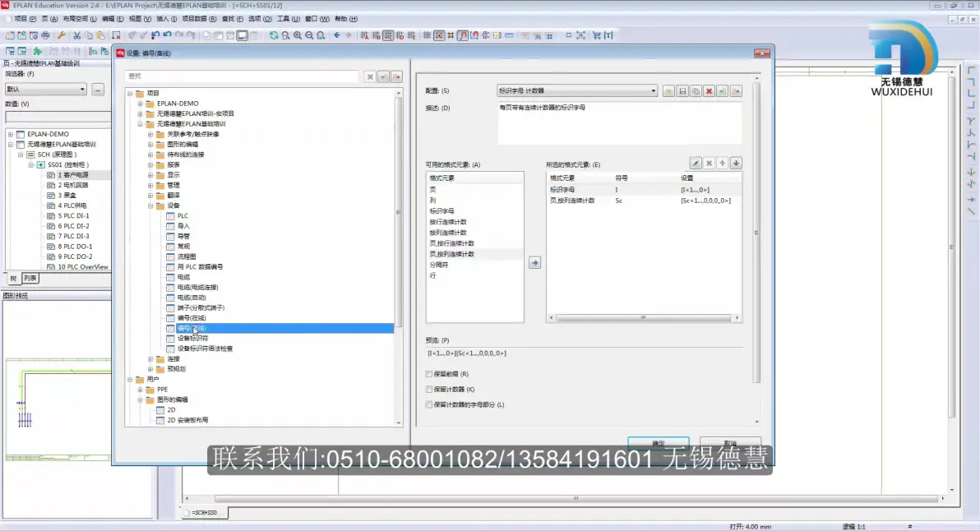Enable the 保留计数器 (K) checkbox
The image size is (980, 531).
tap(429, 389)
